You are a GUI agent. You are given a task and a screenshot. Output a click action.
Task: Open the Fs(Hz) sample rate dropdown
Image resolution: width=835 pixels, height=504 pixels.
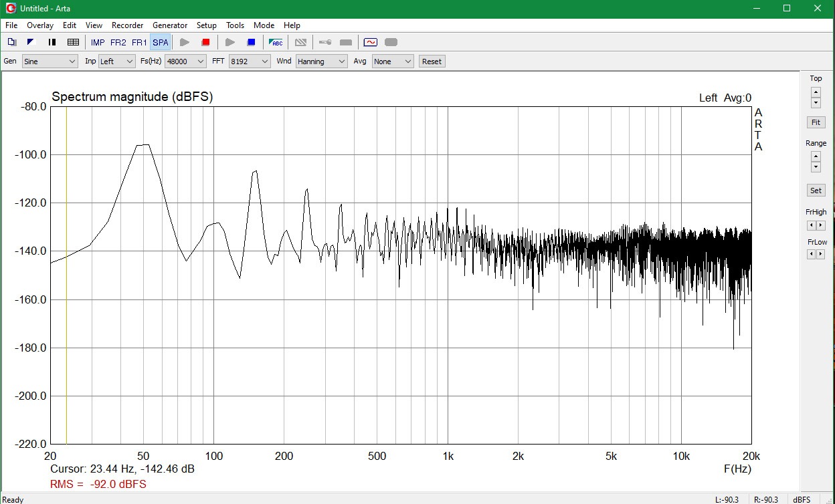coord(185,61)
